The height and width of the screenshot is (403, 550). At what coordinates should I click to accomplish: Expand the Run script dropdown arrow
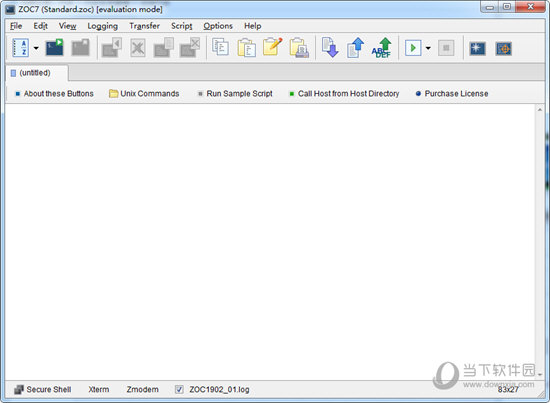point(428,48)
